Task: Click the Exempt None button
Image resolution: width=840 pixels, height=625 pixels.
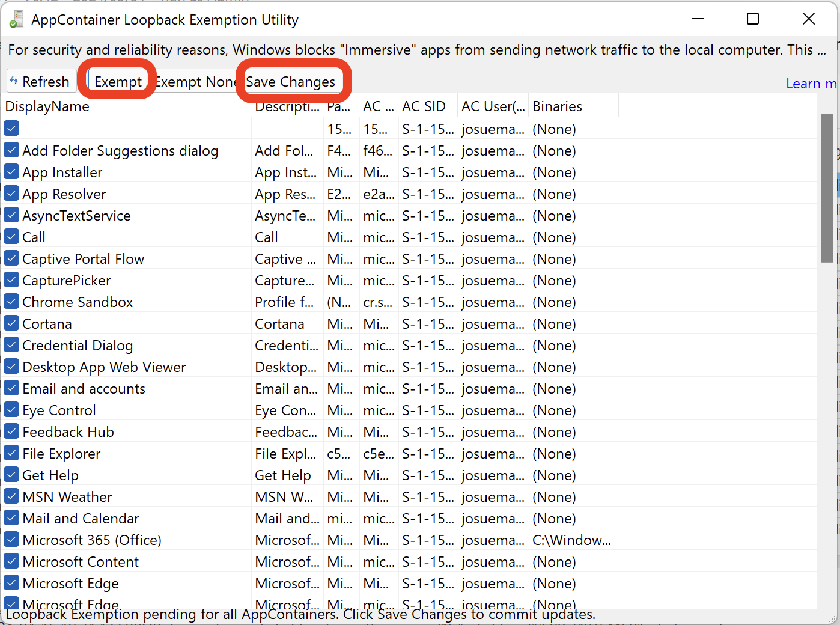Action: pyautogui.click(x=195, y=82)
